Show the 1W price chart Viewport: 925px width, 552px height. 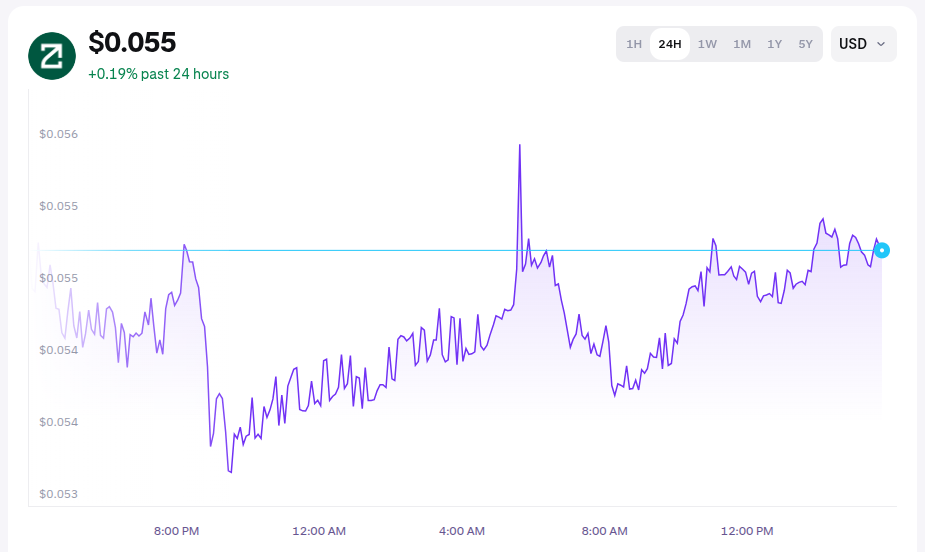(x=707, y=44)
